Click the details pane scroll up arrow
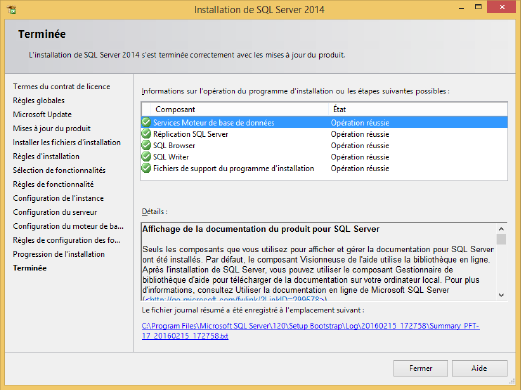Image resolution: width=522 pixels, height=390 pixels. (501, 229)
